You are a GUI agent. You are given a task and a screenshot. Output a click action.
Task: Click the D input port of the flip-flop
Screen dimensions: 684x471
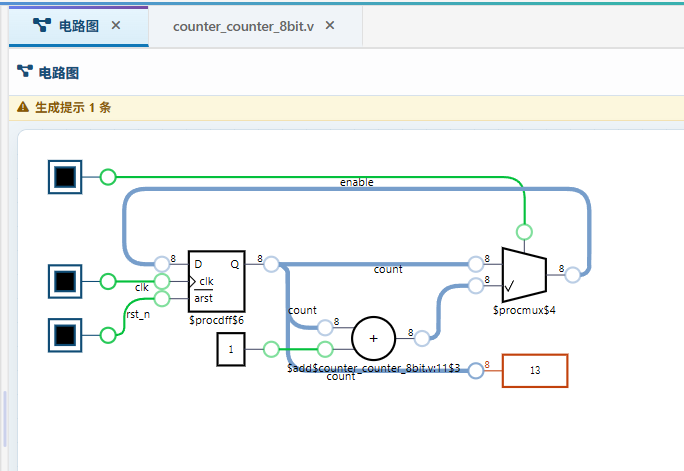162,264
